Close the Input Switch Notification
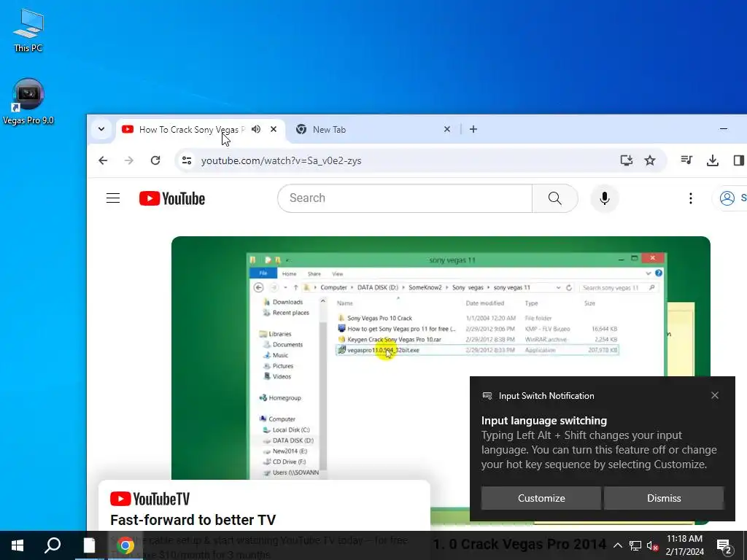Image resolution: width=747 pixels, height=560 pixels. [x=715, y=395]
